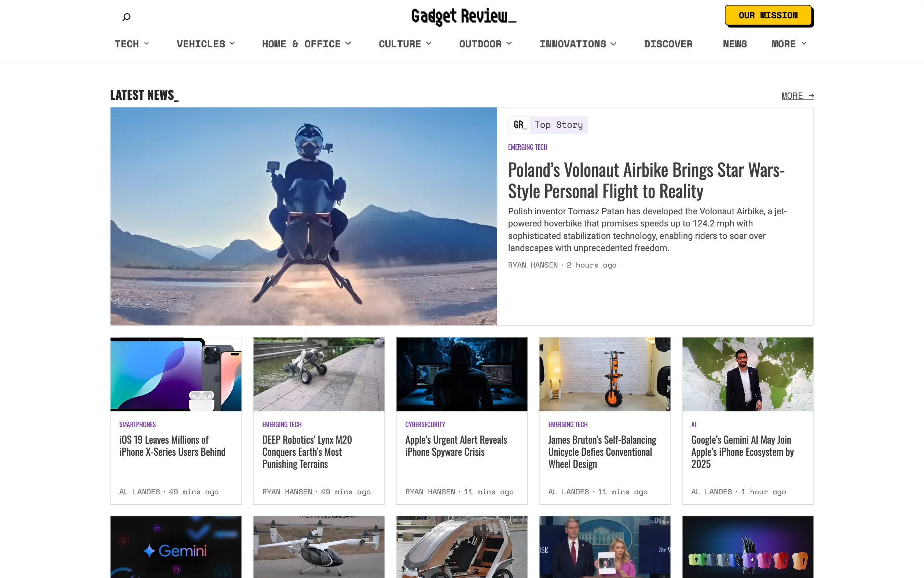Click the Gadget Review logo

463,17
